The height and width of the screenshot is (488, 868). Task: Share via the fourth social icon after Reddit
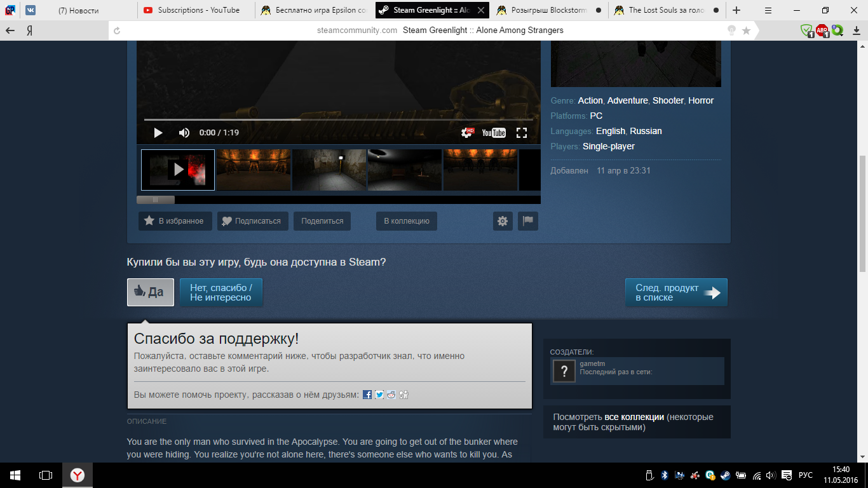pyautogui.click(x=403, y=395)
